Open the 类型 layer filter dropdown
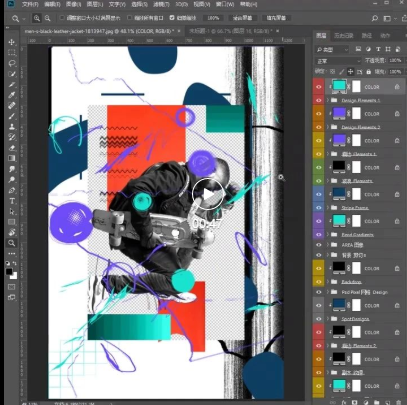Viewport: 407px width, 405px height. coord(332,49)
